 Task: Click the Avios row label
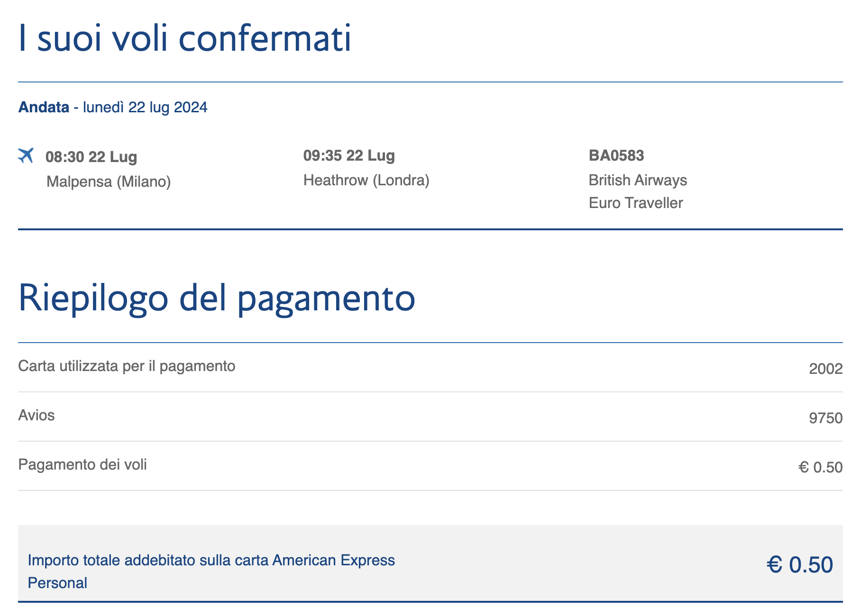[37, 415]
